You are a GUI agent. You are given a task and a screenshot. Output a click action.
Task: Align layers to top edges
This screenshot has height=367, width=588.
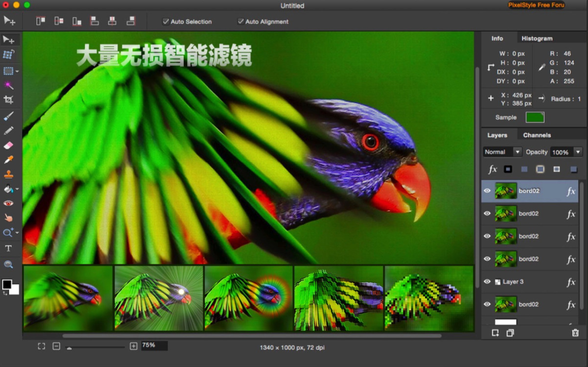click(x=41, y=21)
